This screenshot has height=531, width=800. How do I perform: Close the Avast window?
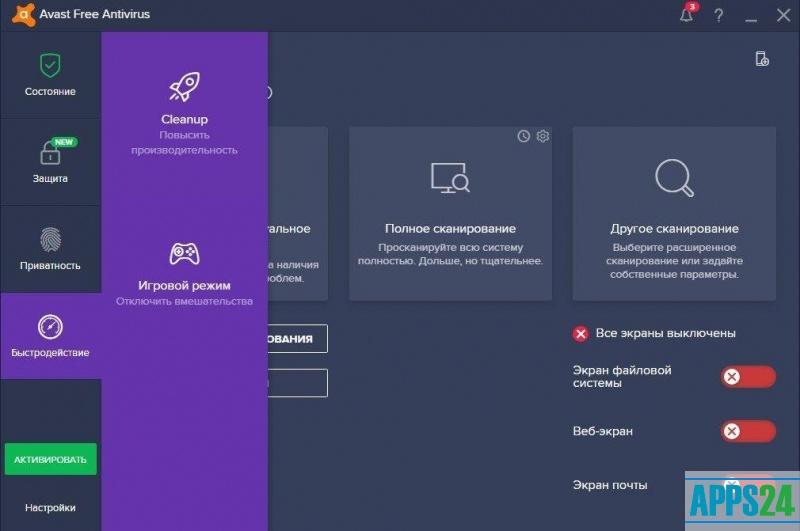tap(783, 15)
